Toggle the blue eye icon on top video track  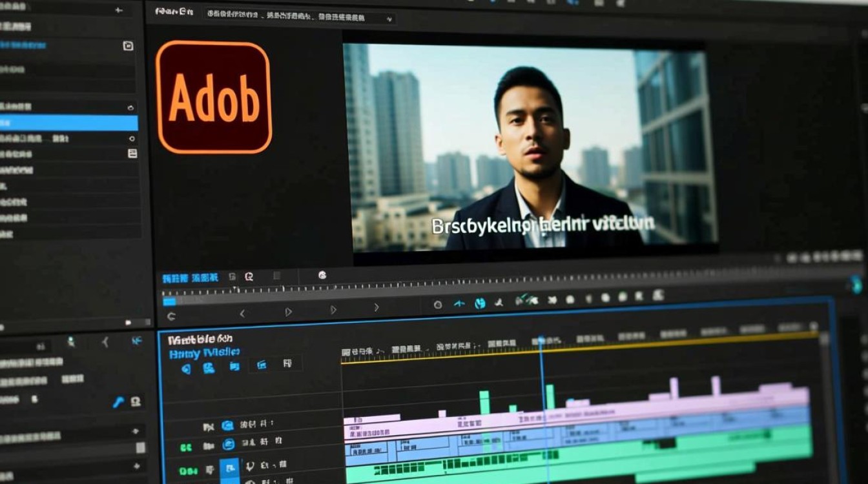tap(227, 425)
